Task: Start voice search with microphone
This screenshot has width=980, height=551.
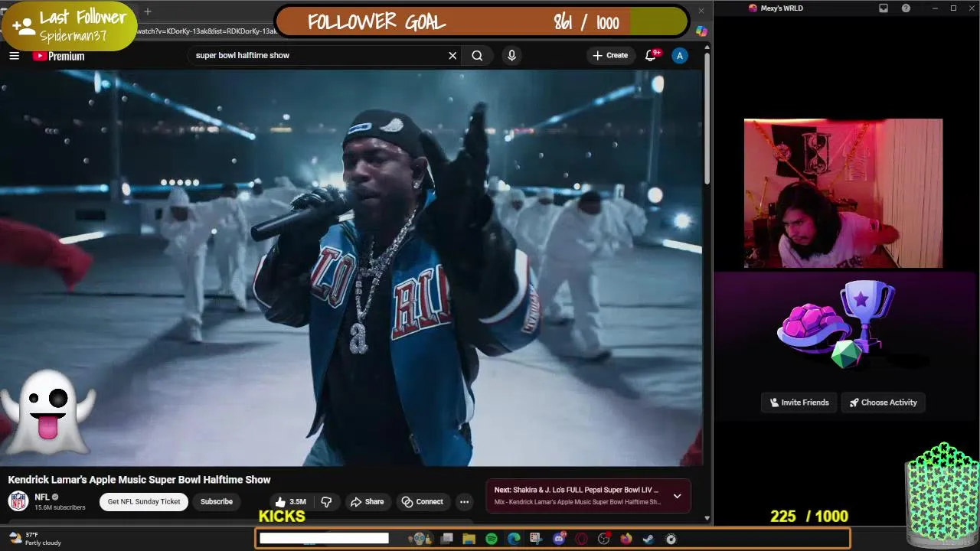Action: [x=511, y=55]
